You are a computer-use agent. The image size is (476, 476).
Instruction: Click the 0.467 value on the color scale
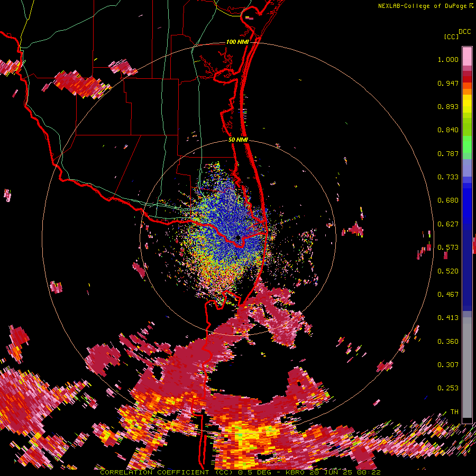click(448, 295)
